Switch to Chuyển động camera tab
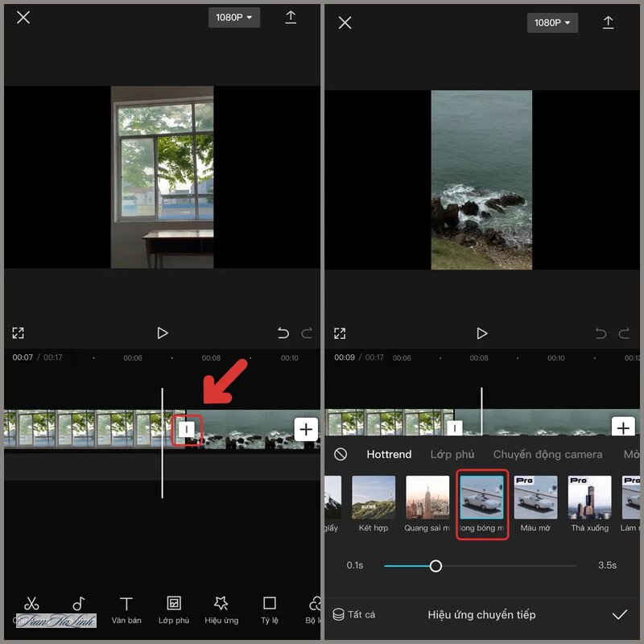The image size is (644, 644). [x=547, y=454]
